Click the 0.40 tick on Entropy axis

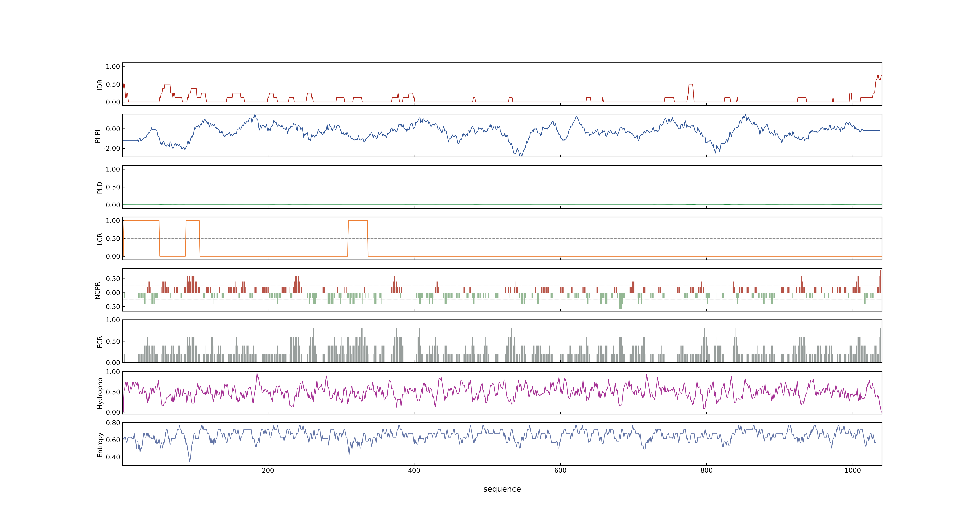coord(113,457)
